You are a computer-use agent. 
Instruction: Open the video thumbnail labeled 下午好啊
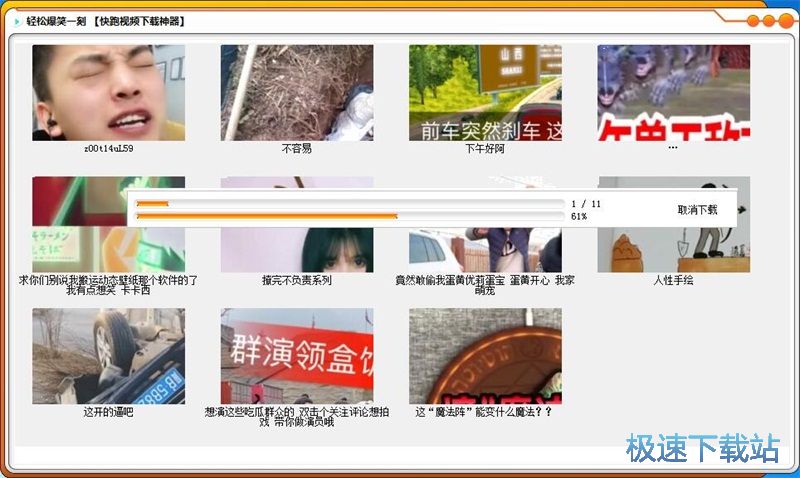485,93
